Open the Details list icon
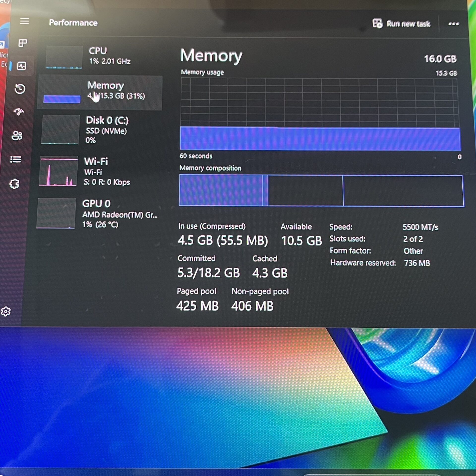476x476 pixels. tap(16, 159)
